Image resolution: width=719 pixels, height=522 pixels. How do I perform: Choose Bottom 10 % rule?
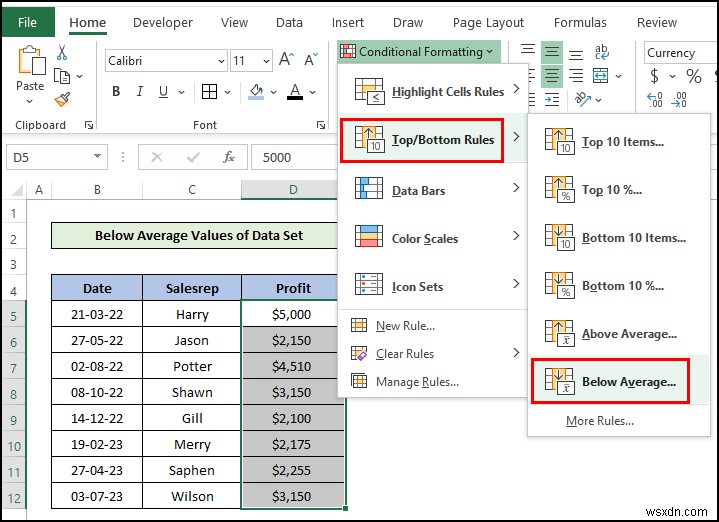tap(619, 285)
